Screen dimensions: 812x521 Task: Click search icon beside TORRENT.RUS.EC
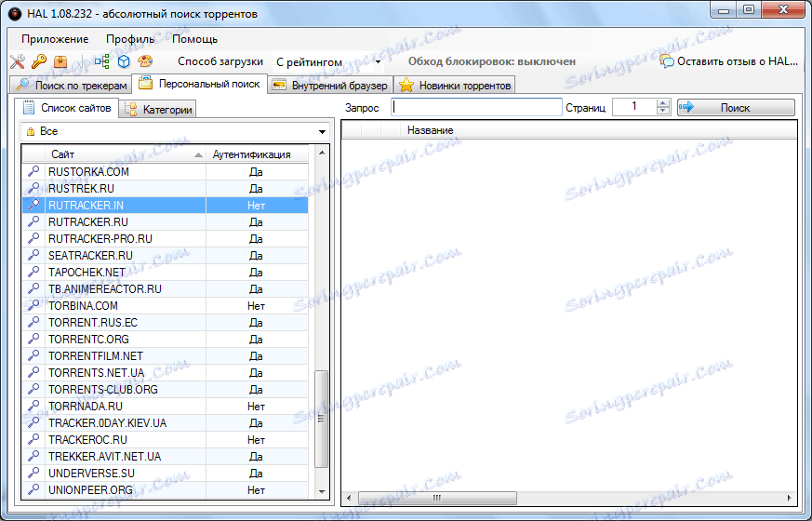[33, 322]
